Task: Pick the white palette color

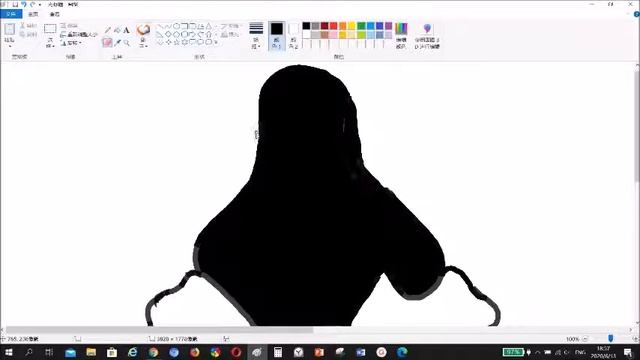Action: coord(306,35)
